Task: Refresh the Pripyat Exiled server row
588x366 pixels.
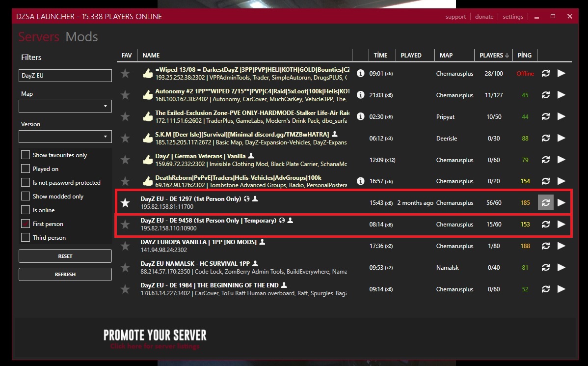Action: pyautogui.click(x=546, y=116)
